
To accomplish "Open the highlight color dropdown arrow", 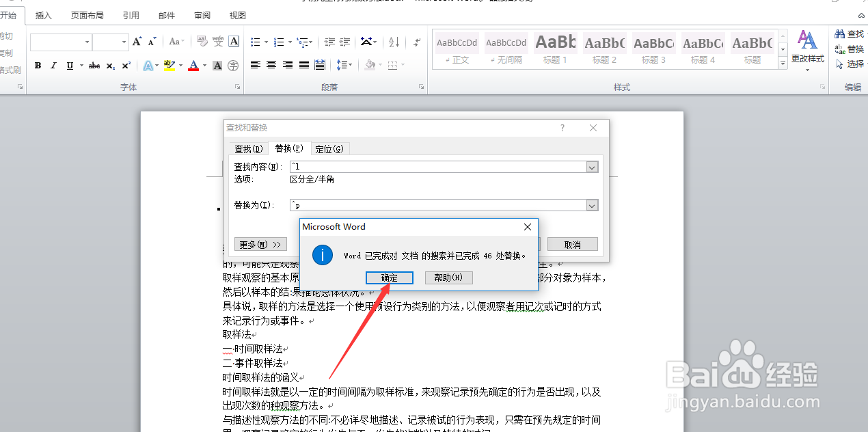I will 179,66.
